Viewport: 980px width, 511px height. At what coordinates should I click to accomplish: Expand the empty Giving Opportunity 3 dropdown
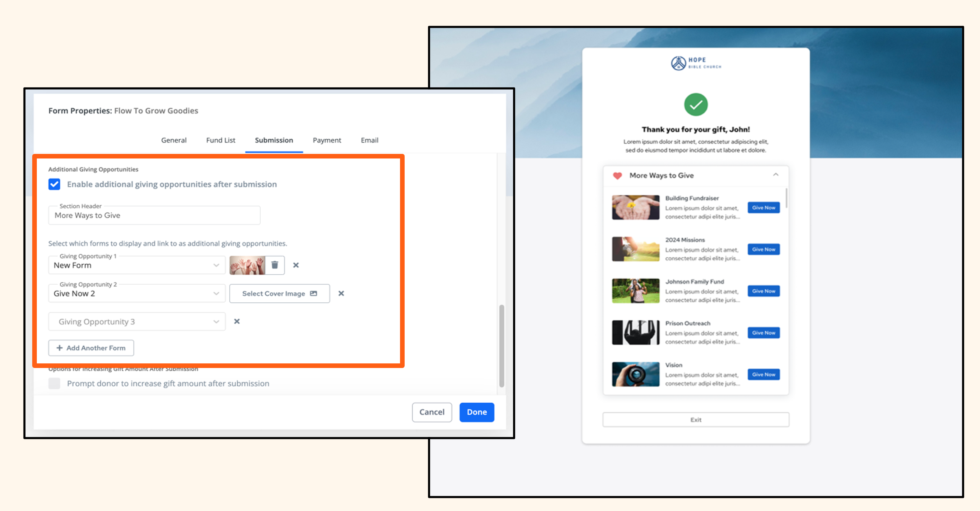[x=137, y=322]
